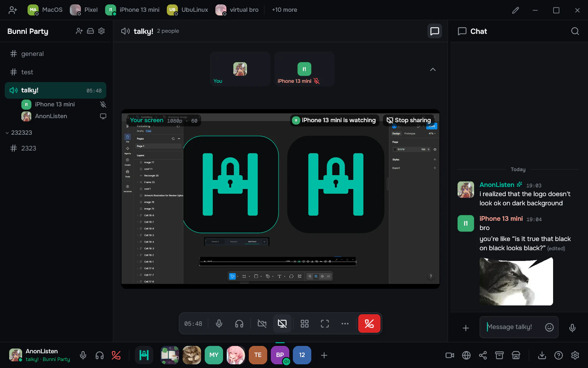Open the cat image in chat
This screenshot has width=588, height=368.
(516, 282)
